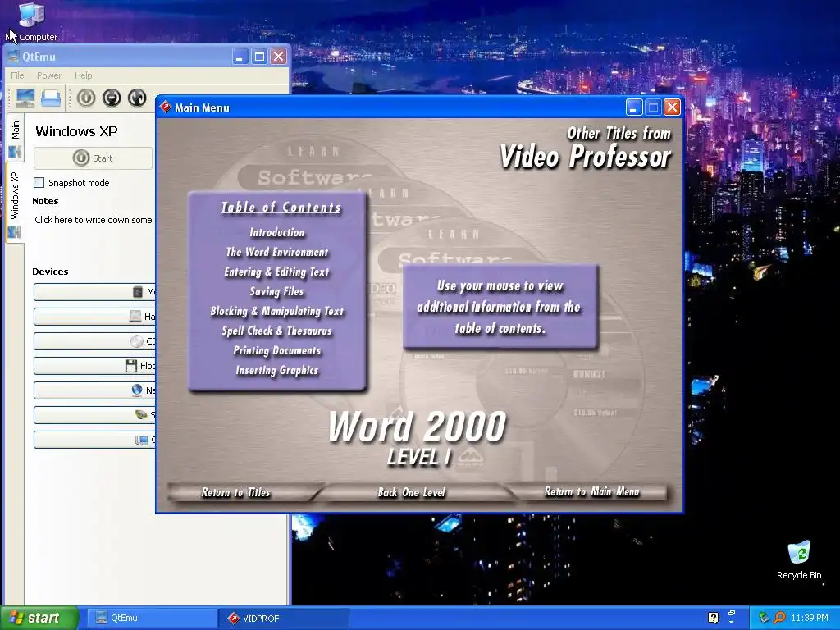Viewport: 840px width, 630px height.
Task: Click the CD disc icon in QtEmu Devices
Action: tap(137, 341)
